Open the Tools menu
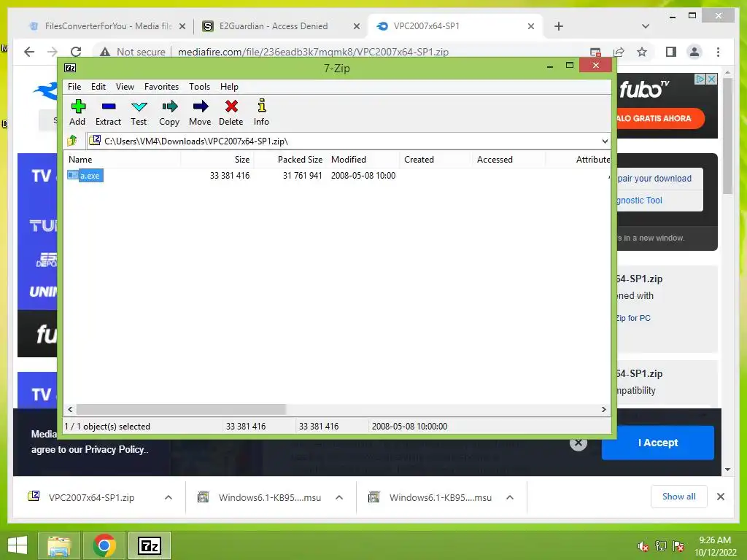The image size is (747, 560). (199, 87)
